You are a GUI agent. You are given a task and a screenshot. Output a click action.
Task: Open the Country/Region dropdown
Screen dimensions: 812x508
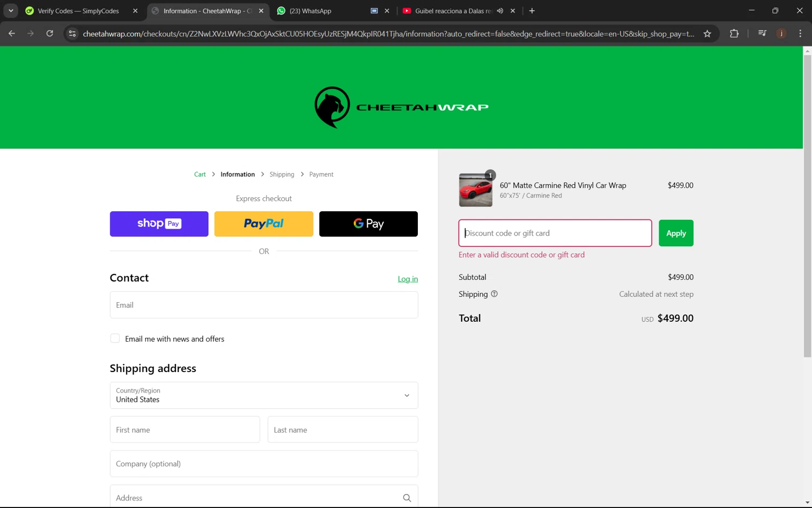[x=264, y=395]
